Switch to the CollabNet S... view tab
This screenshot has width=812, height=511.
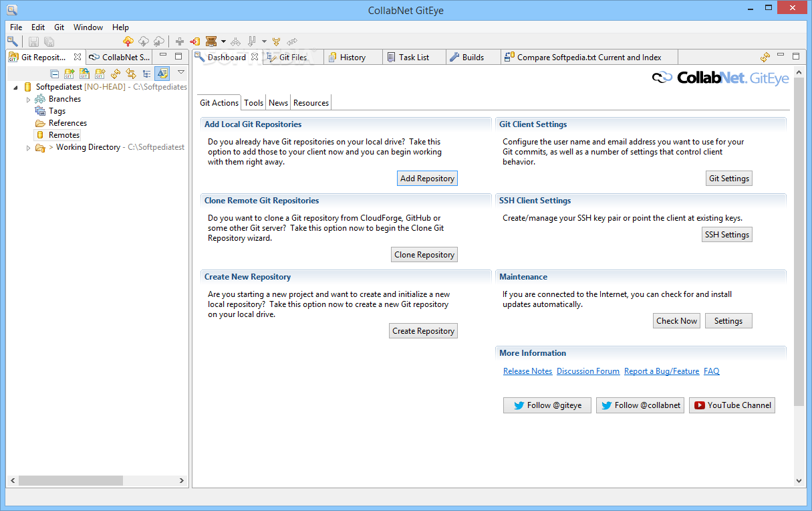[x=120, y=57]
